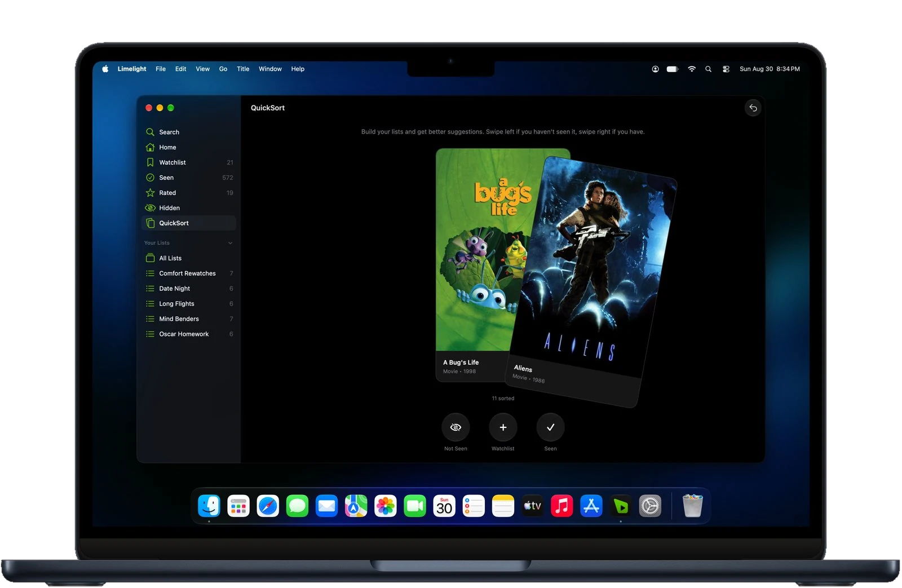This screenshot has height=588, width=902.
Task: Collapse the Your Lists section chevron
Action: [230, 243]
